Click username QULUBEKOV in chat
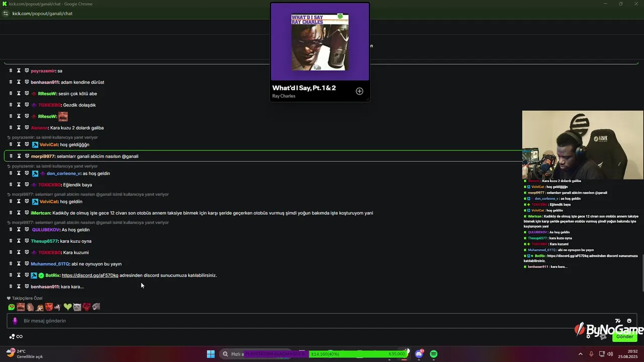Image resolution: width=644 pixels, height=362 pixels. point(46,230)
